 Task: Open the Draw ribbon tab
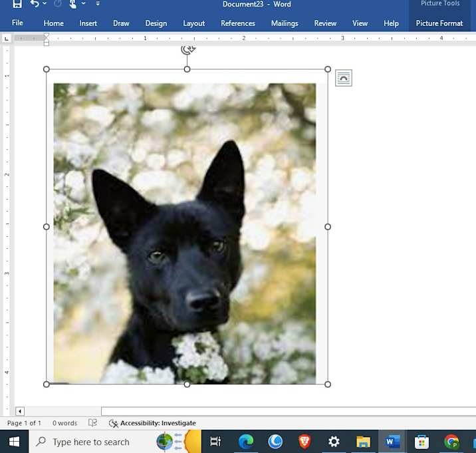[121, 23]
